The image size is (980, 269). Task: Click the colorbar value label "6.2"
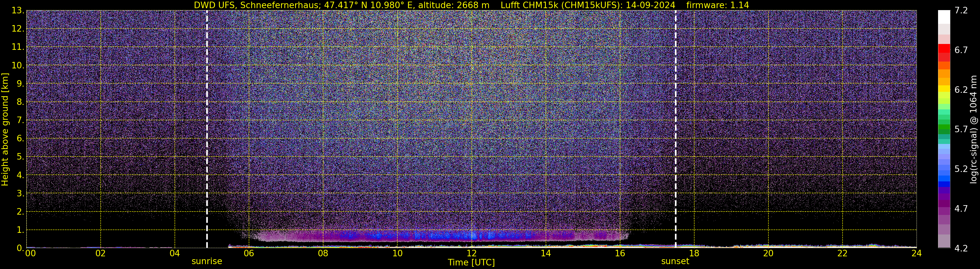(961, 90)
